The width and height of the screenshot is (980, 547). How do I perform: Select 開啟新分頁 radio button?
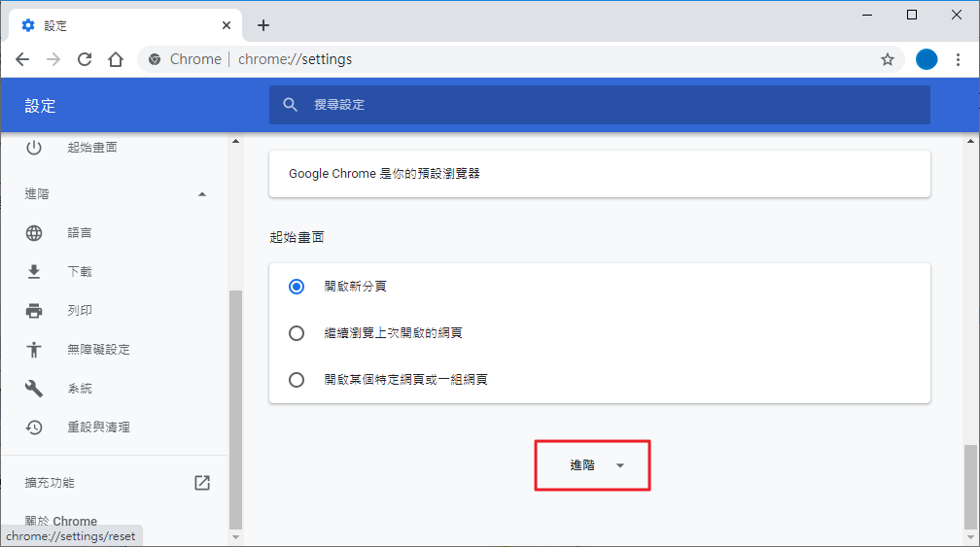297,287
